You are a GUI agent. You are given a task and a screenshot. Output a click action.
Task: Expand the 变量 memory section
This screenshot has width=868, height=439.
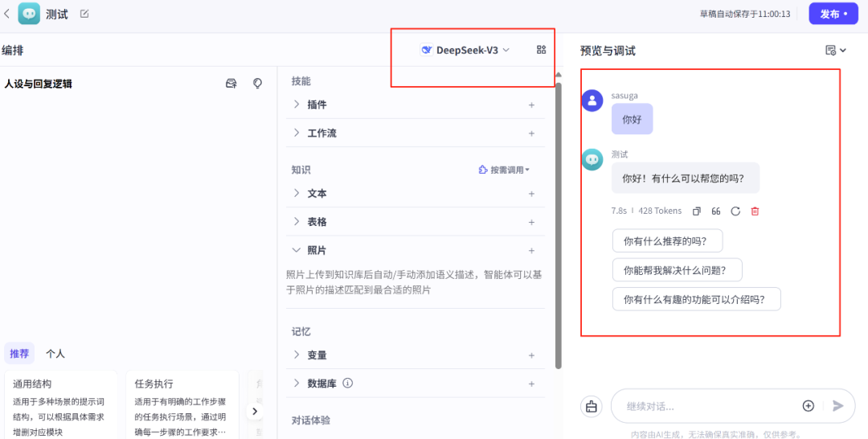297,355
